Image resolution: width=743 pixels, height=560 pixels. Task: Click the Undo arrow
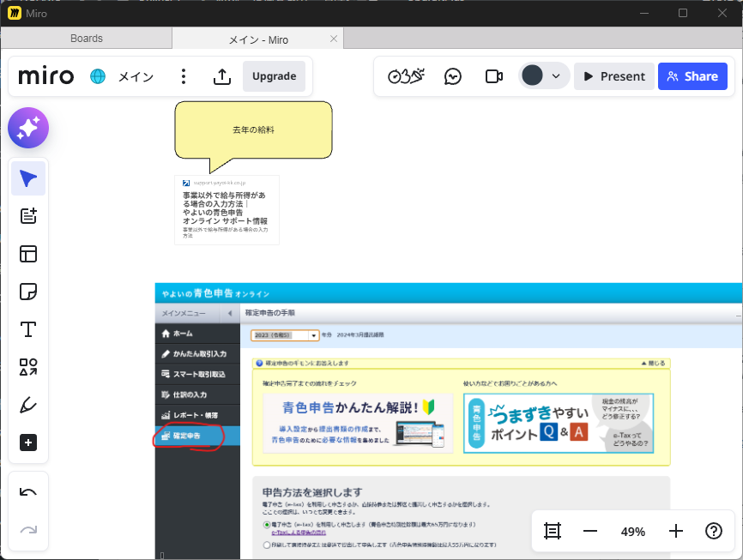28,492
